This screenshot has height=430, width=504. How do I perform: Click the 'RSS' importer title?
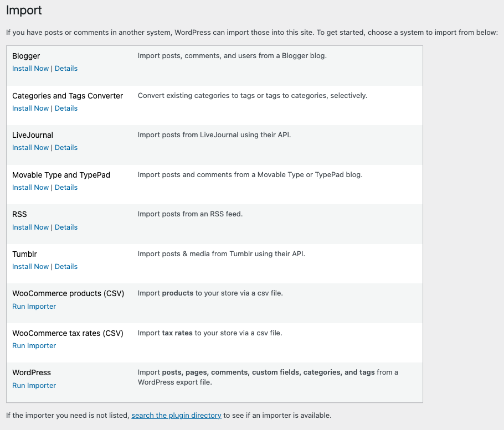[x=19, y=214]
